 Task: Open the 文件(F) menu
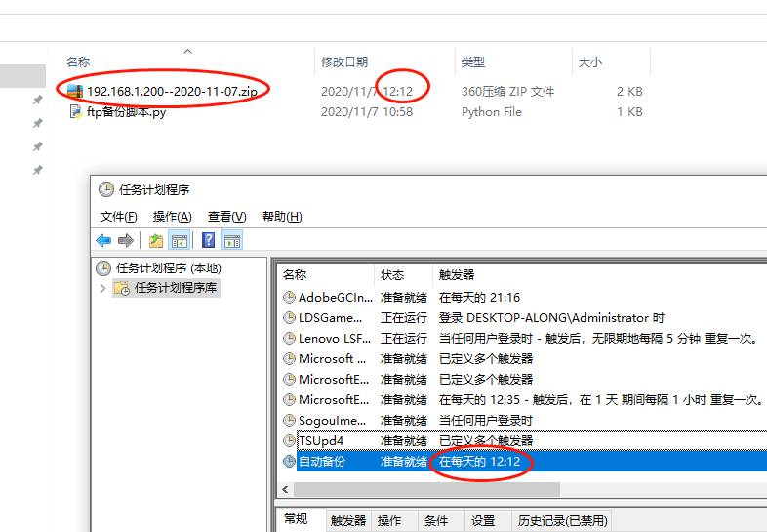(x=118, y=217)
